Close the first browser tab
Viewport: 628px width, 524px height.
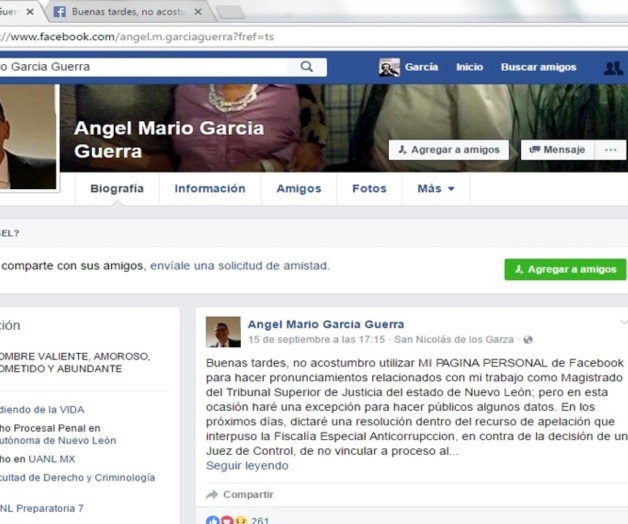click(x=30, y=12)
